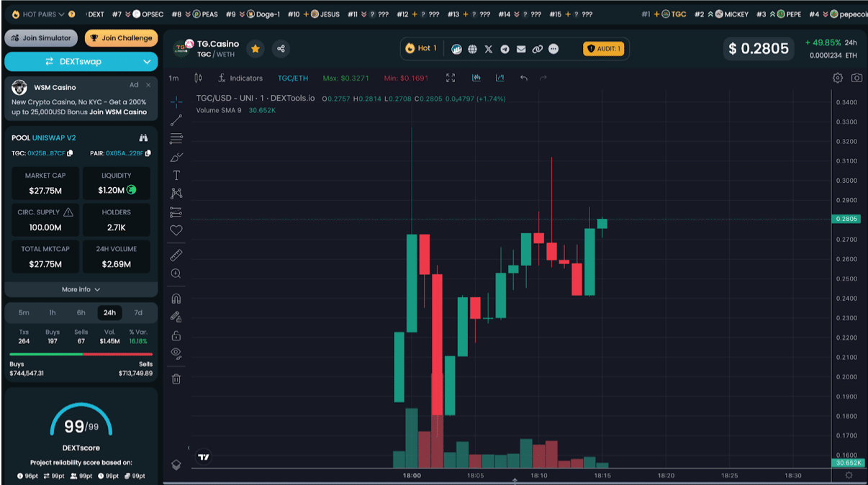Screen dimensions: 868x485
Task: Show more social links ellipsis icon
Action: tap(553, 49)
